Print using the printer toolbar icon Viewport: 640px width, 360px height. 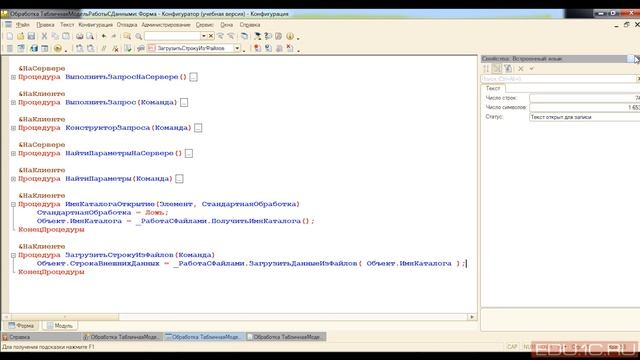point(79,36)
